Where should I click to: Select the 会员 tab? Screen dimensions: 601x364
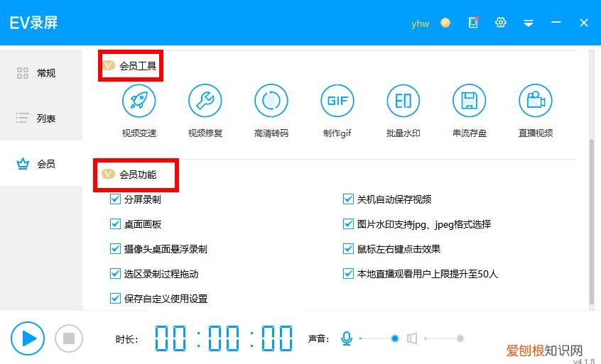pyautogui.click(x=41, y=164)
